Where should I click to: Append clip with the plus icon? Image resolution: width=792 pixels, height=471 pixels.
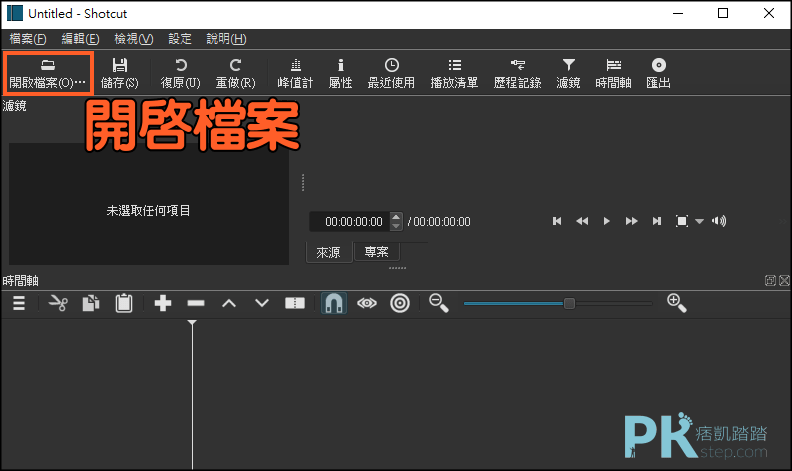click(163, 303)
